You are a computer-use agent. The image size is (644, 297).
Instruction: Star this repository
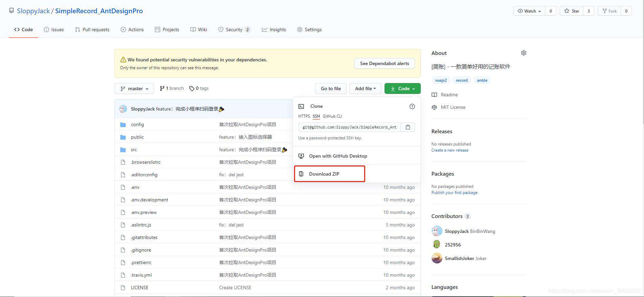[x=572, y=11]
